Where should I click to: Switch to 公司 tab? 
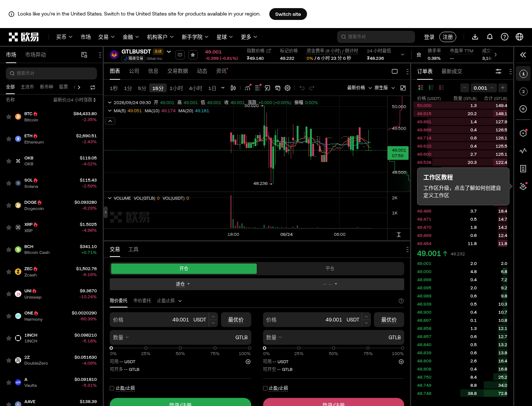click(x=134, y=71)
